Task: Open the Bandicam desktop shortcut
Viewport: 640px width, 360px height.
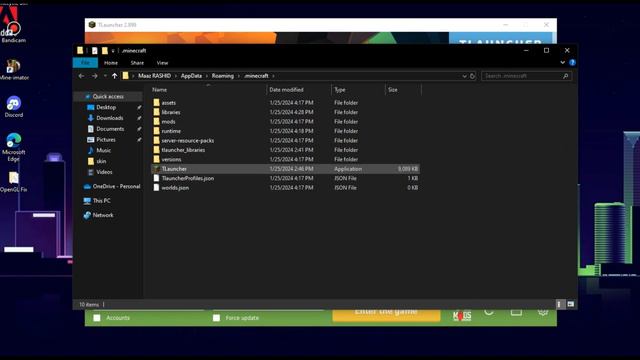Action: click(13, 32)
